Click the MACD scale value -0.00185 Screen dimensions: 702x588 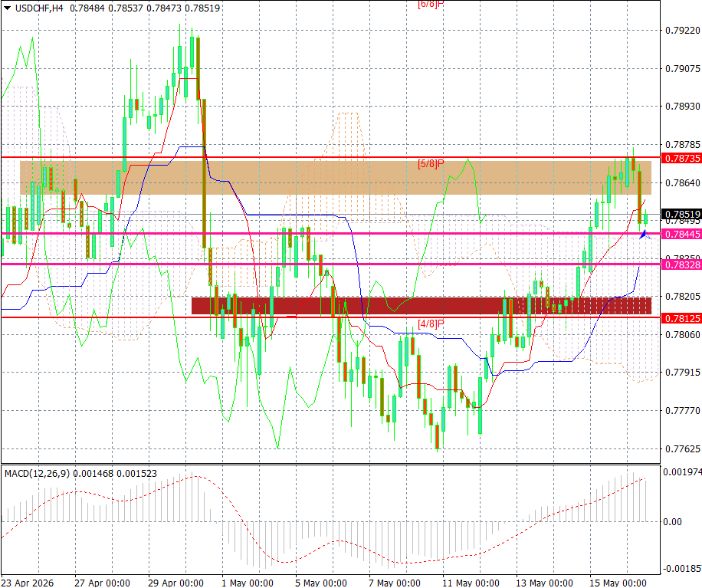[682, 569]
